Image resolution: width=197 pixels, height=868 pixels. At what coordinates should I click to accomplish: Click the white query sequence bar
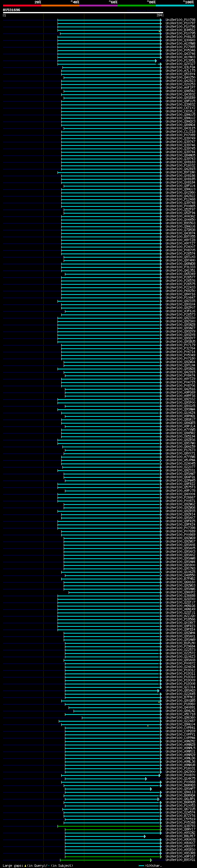tap(83, 13)
